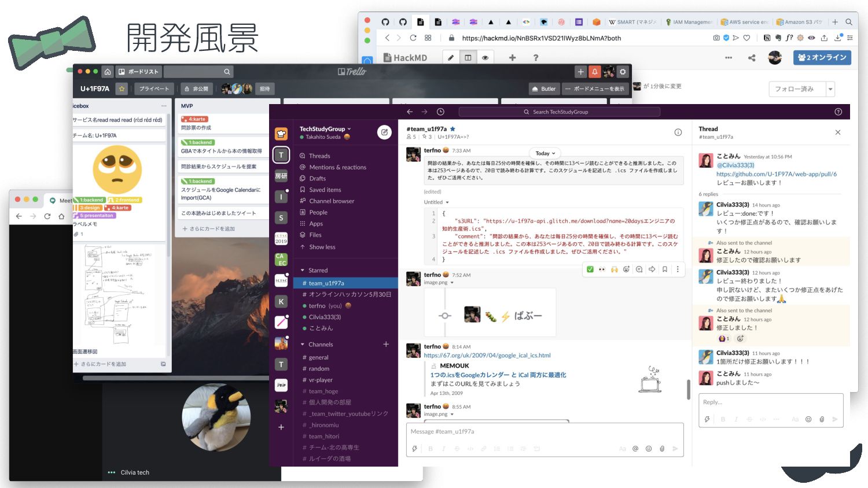The width and height of the screenshot is (868, 488).
Task: Go back in Slack history
Action: [410, 112]
